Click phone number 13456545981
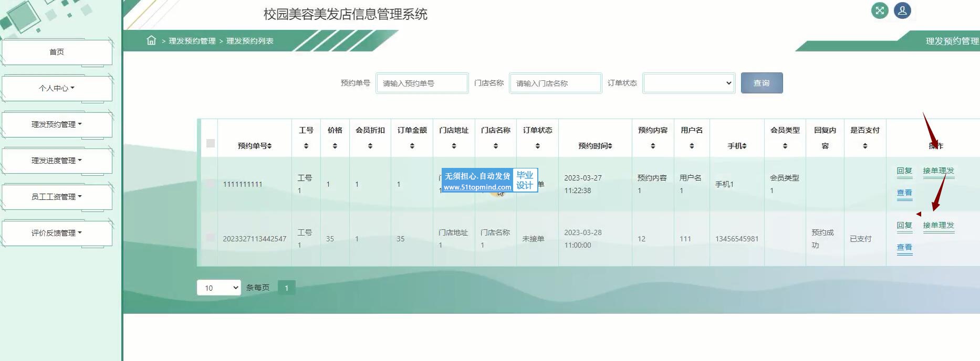 [737, 239]
